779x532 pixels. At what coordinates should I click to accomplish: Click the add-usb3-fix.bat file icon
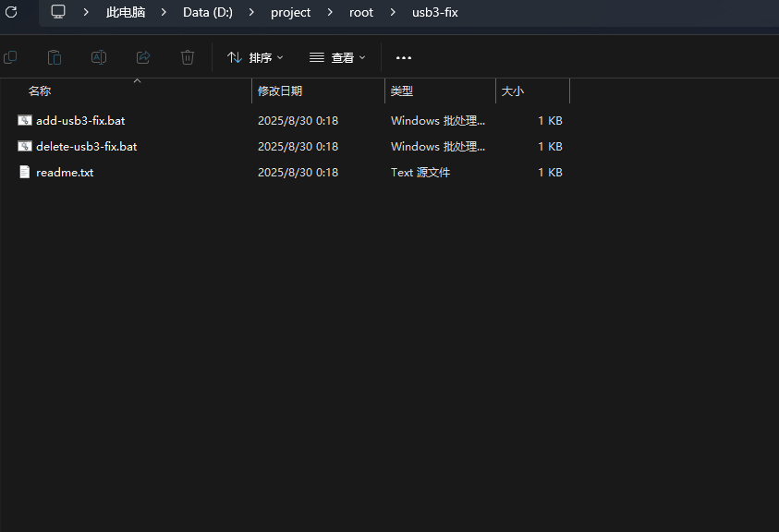point(25,120)
